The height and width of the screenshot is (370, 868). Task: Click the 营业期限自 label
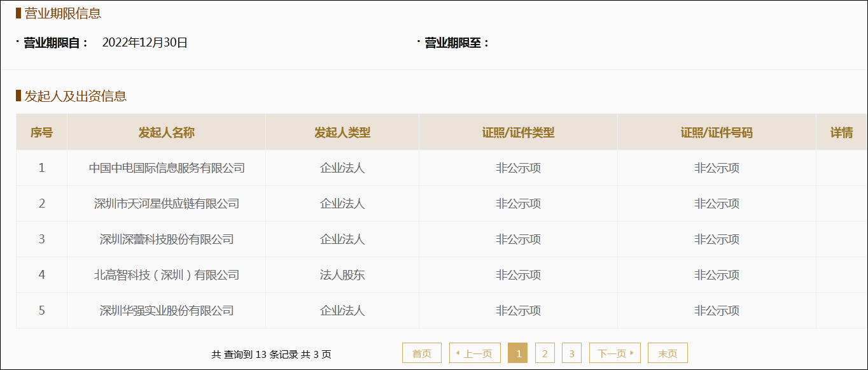(x=56, y=43)
